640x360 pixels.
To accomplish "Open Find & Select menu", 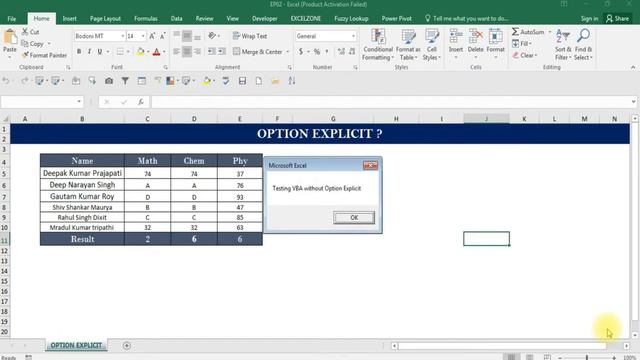I will click(583, 44).
